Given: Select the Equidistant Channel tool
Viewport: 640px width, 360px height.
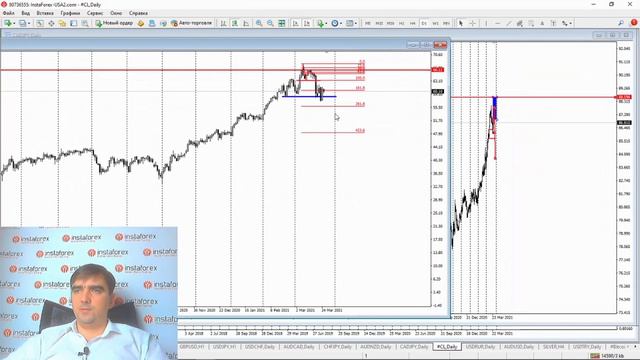Looking at the screenshot, I should coord(520,23).
